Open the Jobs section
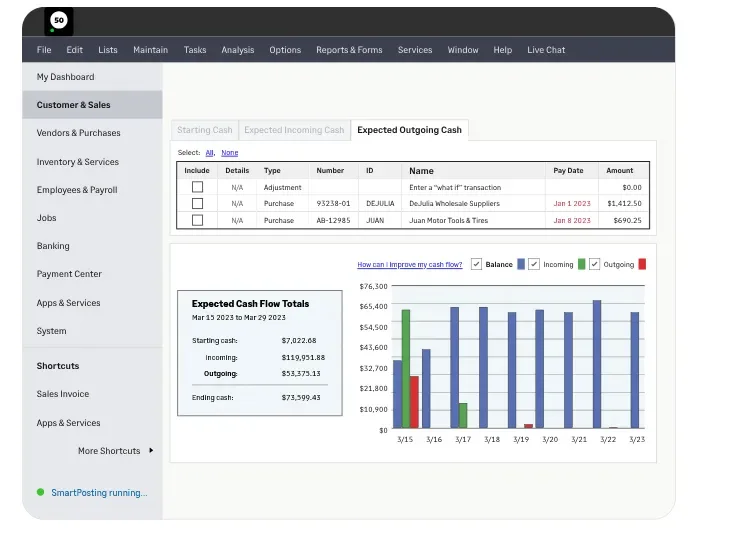The image size is (739, 539). 46,218
